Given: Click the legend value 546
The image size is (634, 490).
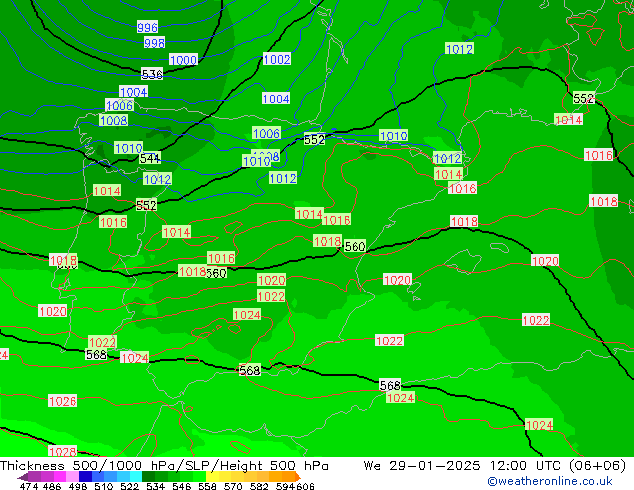Looking at the screenshot, I should (182, 486).
